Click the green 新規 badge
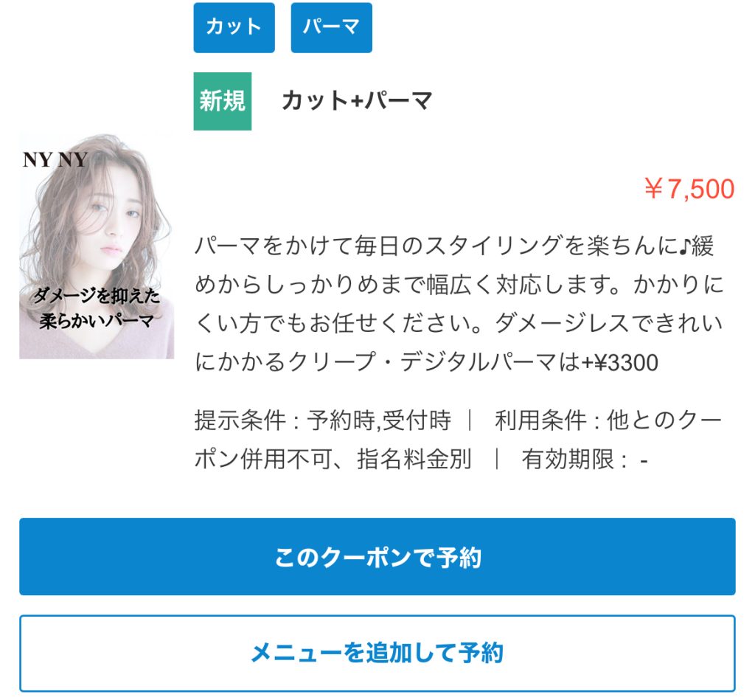This screenshot has width=755, height=700. [223, 101]
